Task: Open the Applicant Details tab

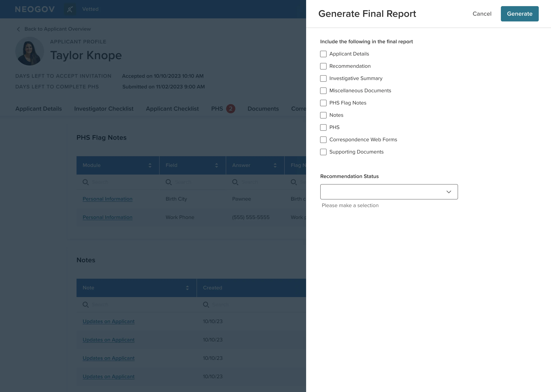Action: pos(39,109)
